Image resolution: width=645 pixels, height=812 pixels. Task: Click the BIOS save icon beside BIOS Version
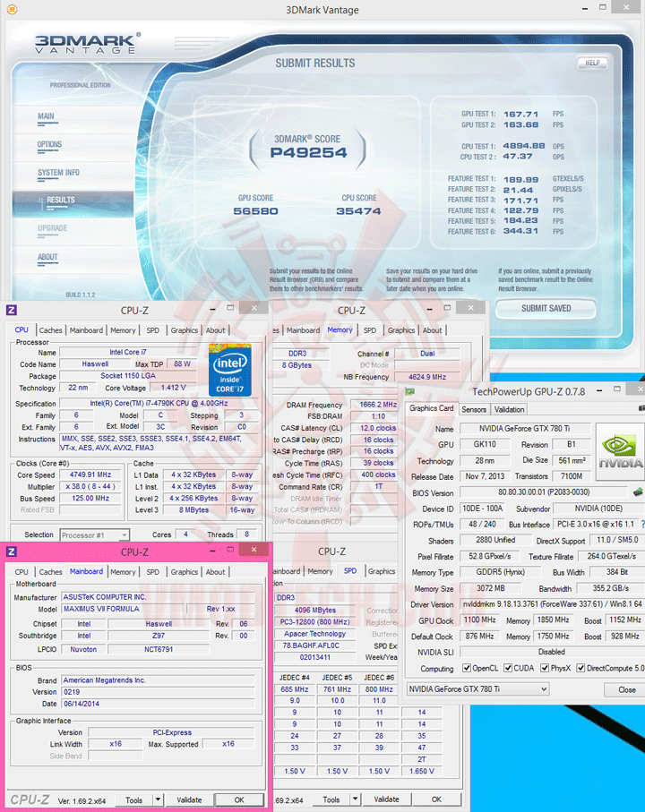click(x=638, y=492)
